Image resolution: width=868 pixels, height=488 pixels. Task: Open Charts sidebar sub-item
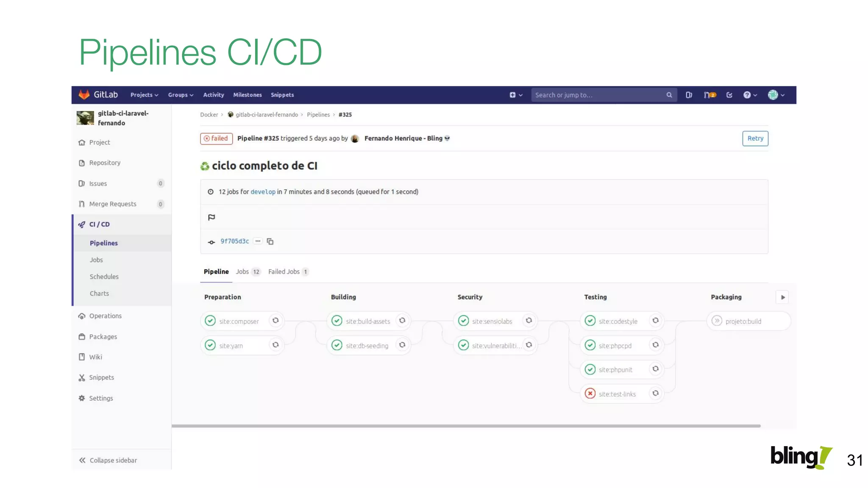click(x=99, y=294)
